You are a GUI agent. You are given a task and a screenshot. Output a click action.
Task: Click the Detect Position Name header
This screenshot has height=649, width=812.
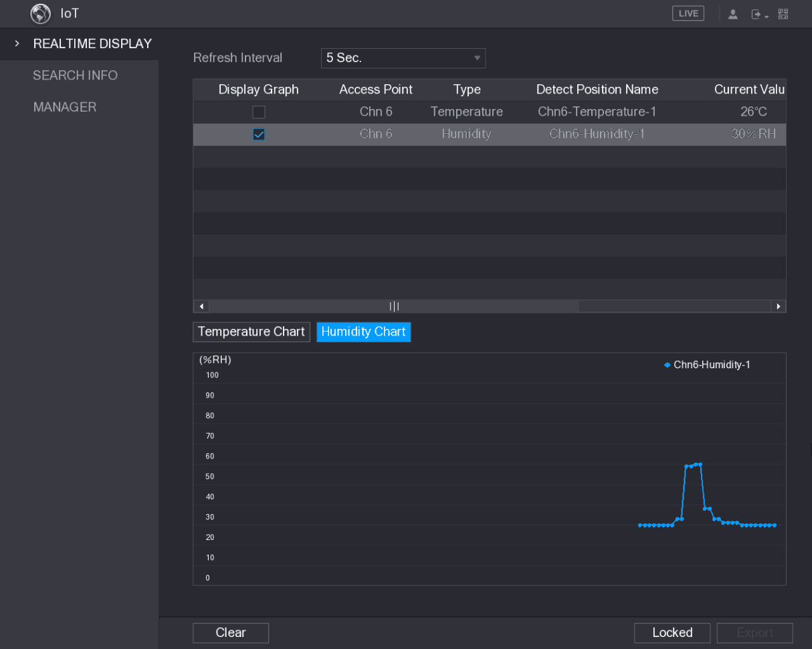[x=597, y=90]
